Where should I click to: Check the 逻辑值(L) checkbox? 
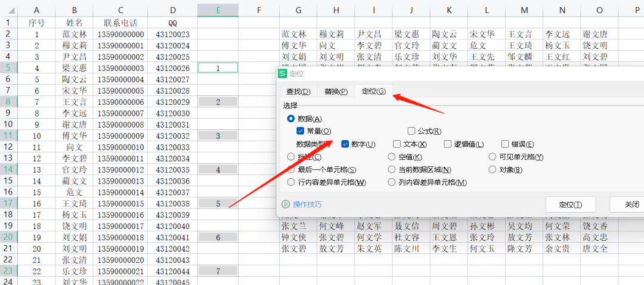448,144
